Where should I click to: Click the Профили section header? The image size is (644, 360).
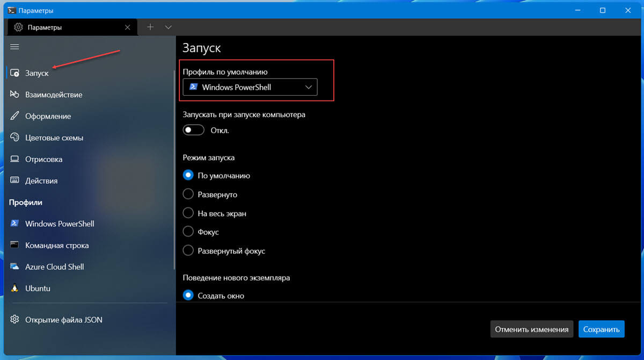26,203
